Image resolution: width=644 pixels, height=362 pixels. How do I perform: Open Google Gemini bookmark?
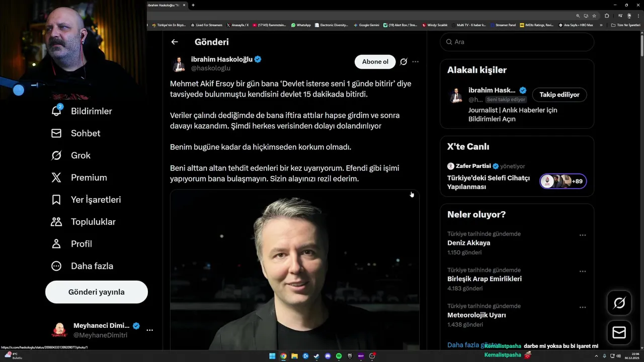pos(366,25)
